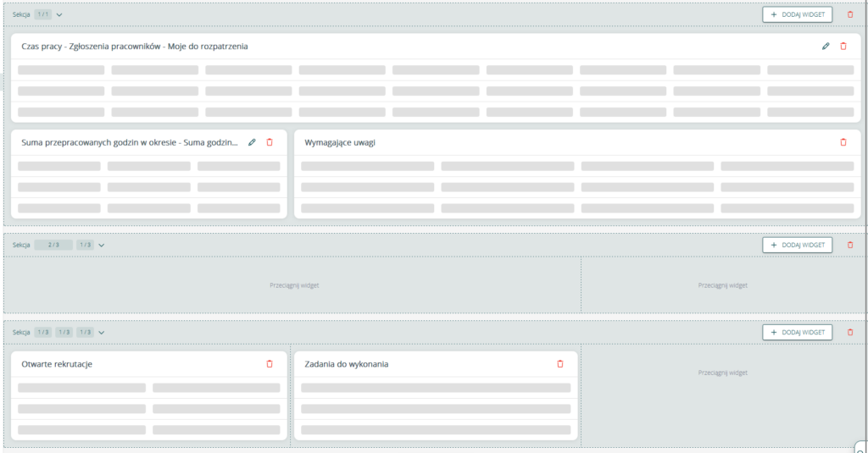The width and height of the screenshot is (868, 453).
Task: Click pencil icon on Suma przepracowanych godzin widget
Action: click(x=252, y=142)
